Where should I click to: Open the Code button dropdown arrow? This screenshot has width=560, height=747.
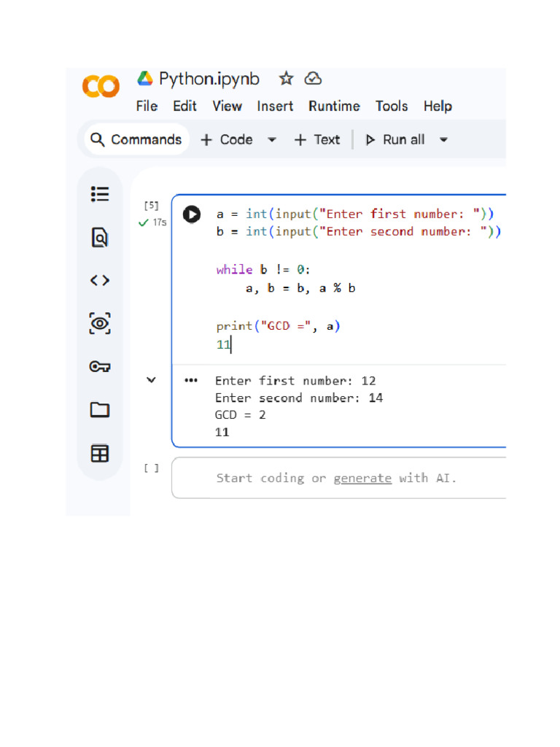(272, 139)
